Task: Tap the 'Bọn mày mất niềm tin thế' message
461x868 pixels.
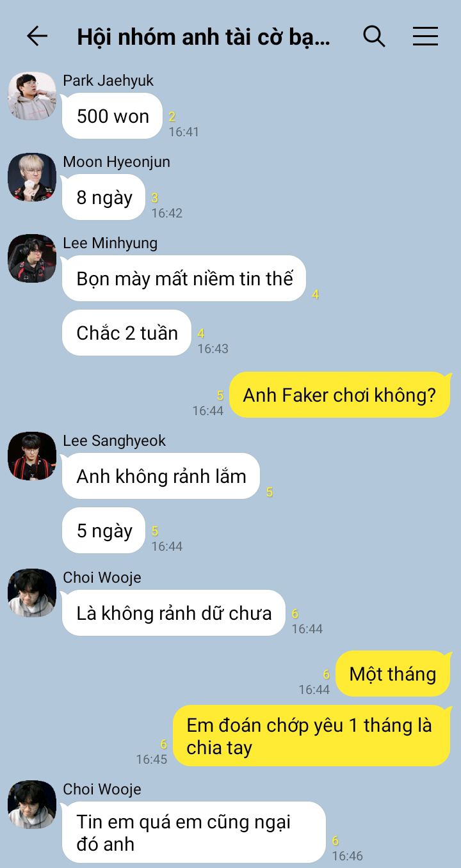Action: (184, 278)
